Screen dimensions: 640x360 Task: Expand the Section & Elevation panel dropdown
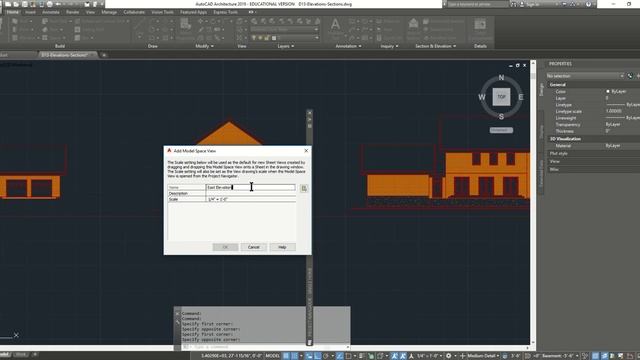436,46
